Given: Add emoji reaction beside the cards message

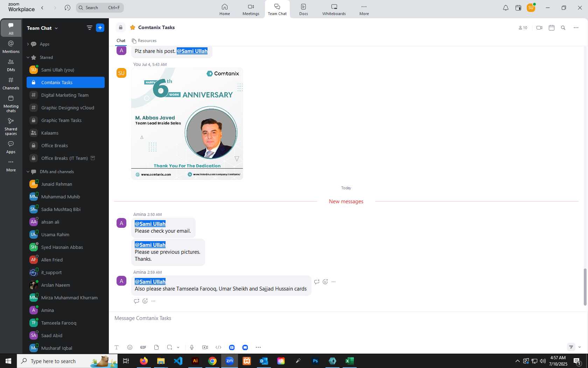Looking at the screenshot, I should coord(325,282).
